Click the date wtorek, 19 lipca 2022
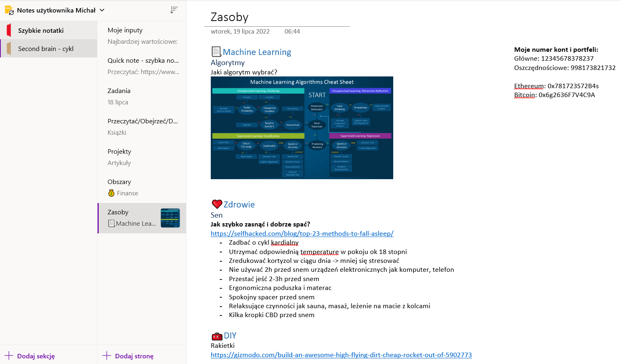621x364 pixels. 240,32
